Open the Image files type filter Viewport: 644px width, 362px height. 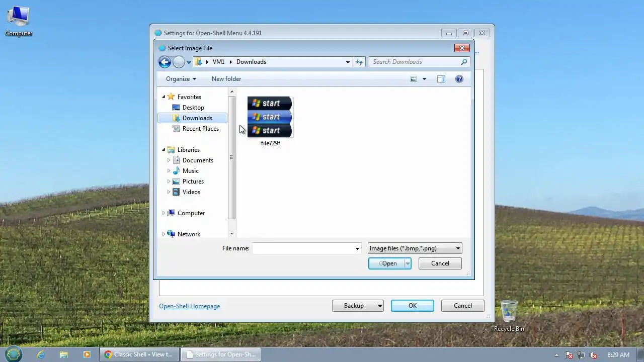click(415, 248)
